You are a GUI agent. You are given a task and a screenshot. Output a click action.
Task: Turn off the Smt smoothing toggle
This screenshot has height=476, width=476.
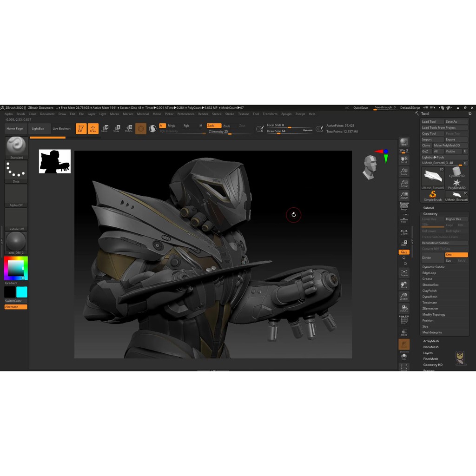coord(456,255)
